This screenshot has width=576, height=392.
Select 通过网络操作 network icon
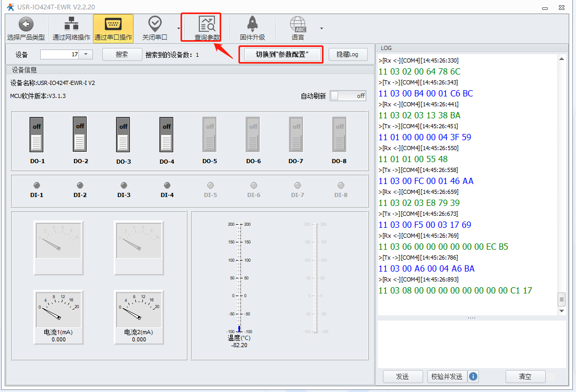[x=70, y=24]
